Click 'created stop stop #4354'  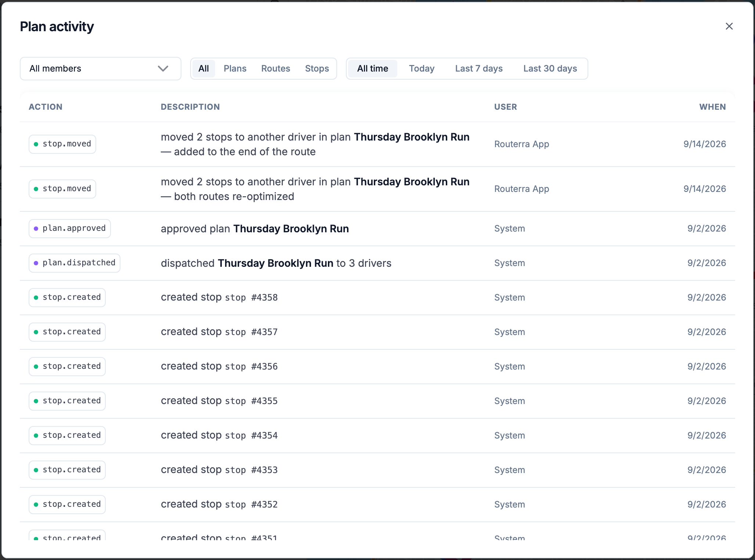point(219,435)
